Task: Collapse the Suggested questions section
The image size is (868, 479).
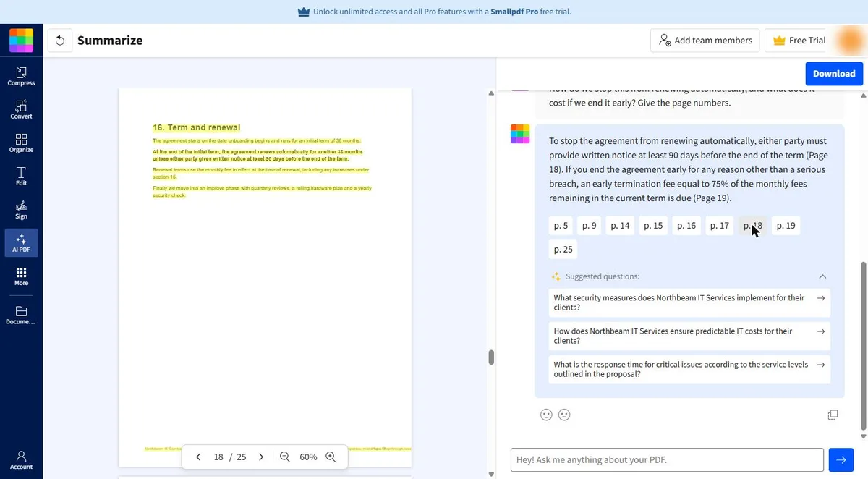Action: tap(822, 276)
